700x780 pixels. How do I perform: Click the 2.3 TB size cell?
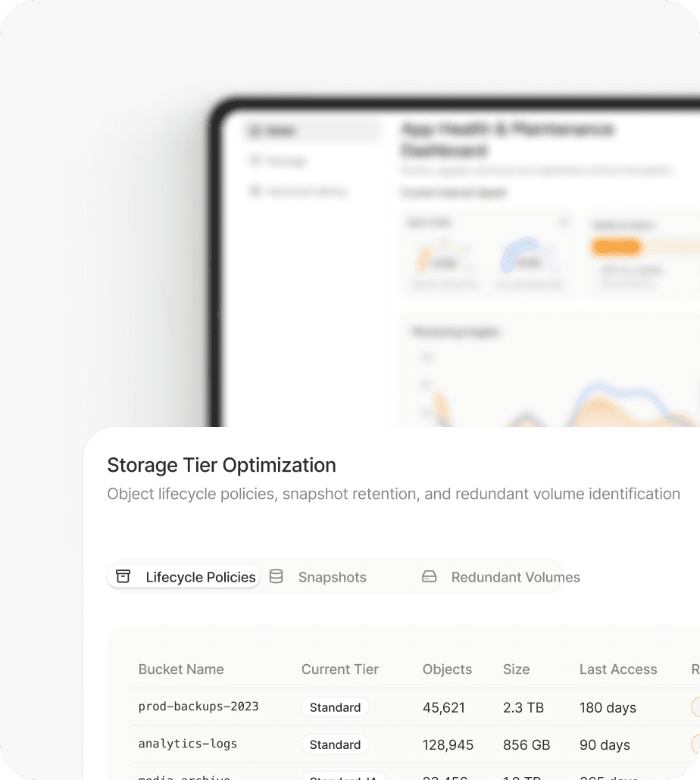click(523, 707)
